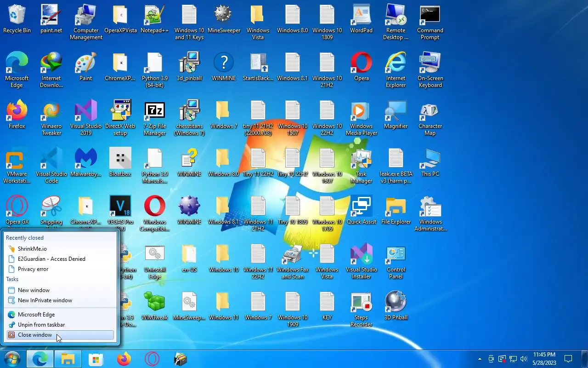The height and width of the screenshot is (368, 588).
Task: Select the Uninstall Edge file icon
Action: point(155,262)
